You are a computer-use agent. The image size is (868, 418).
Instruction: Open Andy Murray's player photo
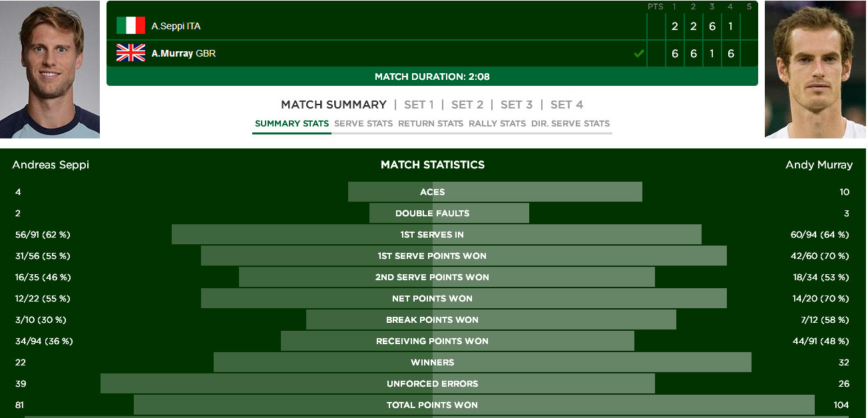(816, 70)
